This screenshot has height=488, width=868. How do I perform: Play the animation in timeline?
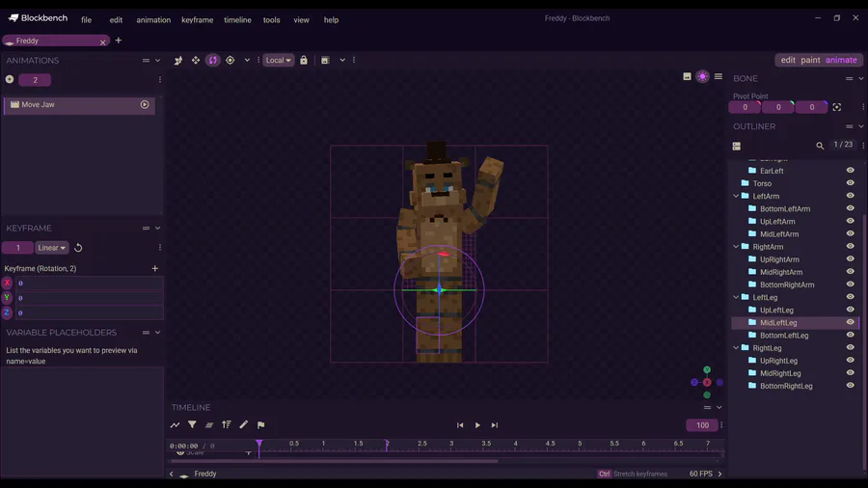click(x=477, y=425)
